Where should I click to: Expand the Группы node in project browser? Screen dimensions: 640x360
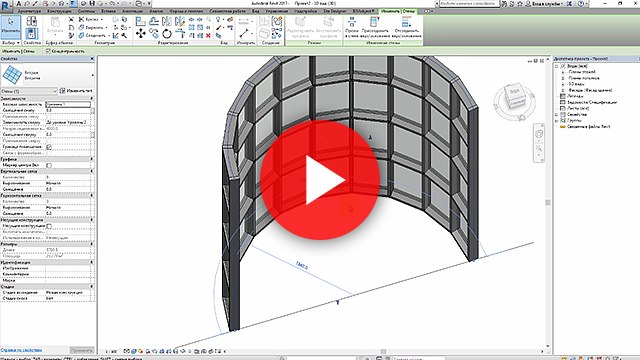[x=556, y=121]
